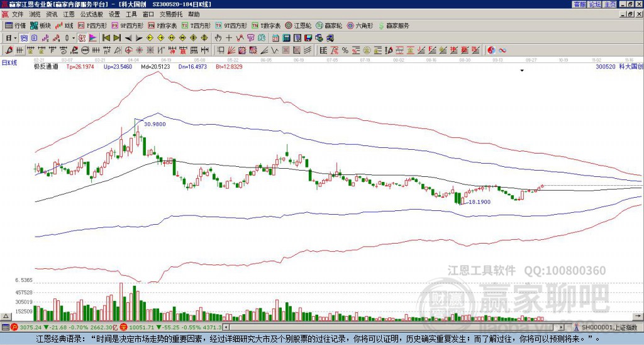Click the Bt=12.8329 value
Screen dimensions: 644x345
click(229, 66)
